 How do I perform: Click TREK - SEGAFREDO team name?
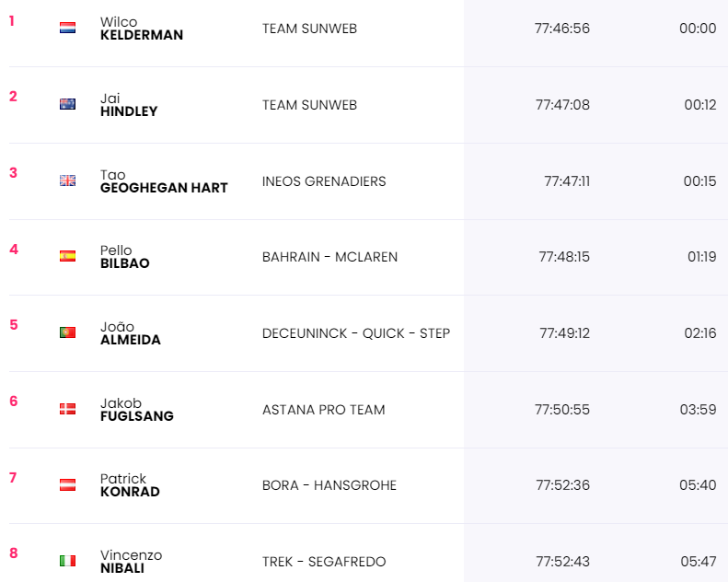coord(324,562)
